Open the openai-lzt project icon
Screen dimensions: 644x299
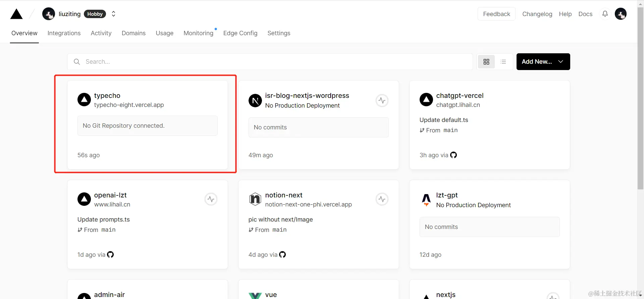pyautogui.click(x=84, y=199)
